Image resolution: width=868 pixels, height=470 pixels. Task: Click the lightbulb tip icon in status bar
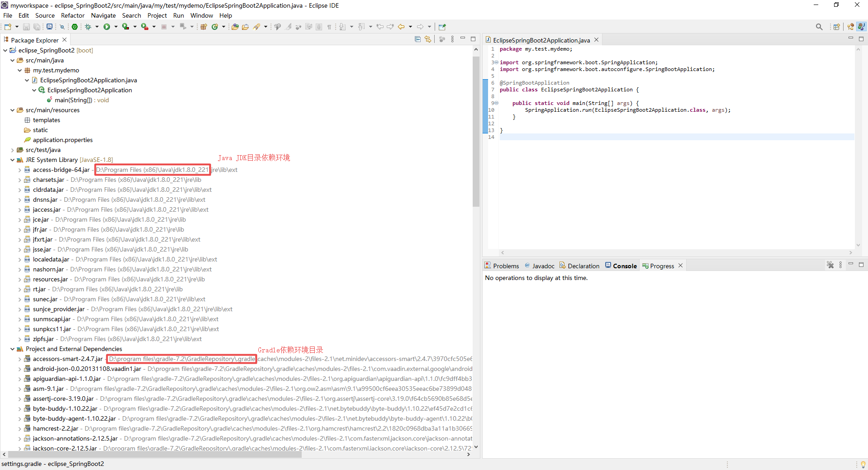[863, 464]
